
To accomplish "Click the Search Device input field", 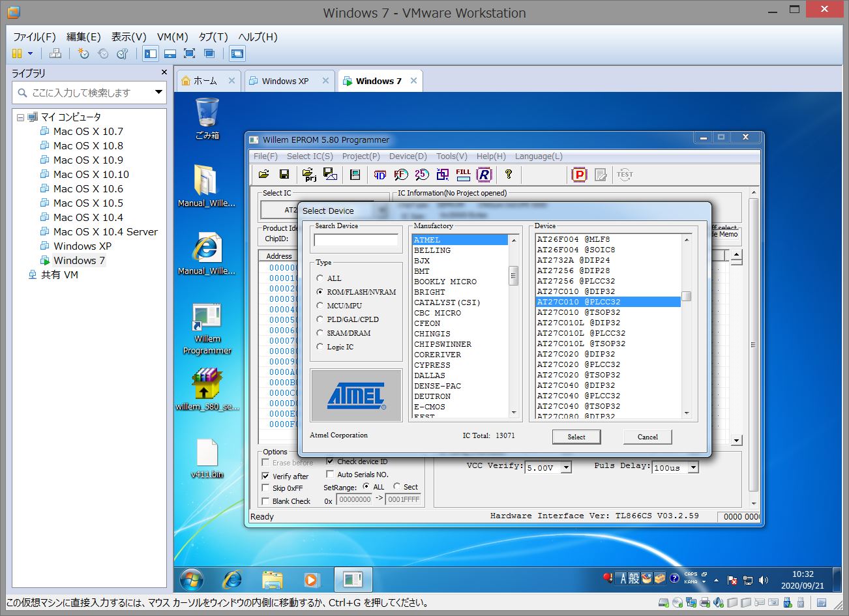I will (x=356, y=240).
